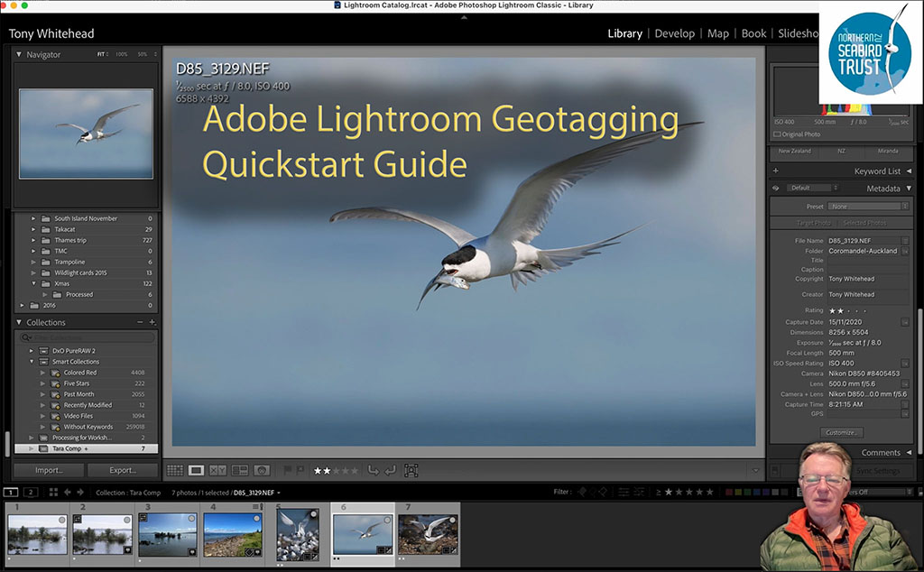Show main window display button 1
Screen dimensions: 924x572
point(11,492)
